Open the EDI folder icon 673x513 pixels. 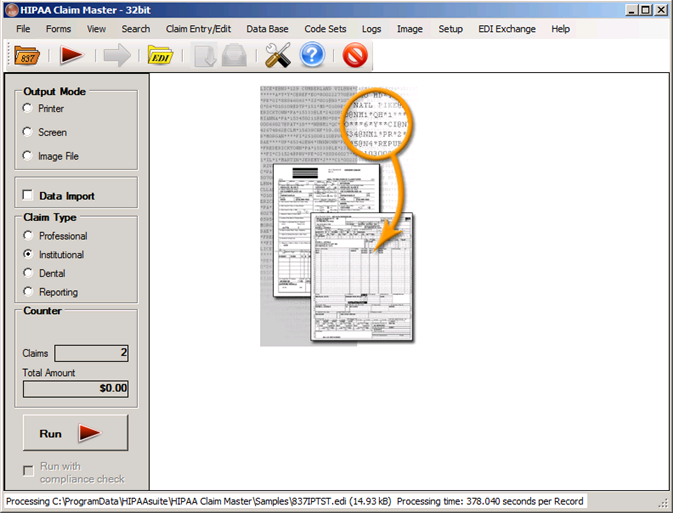pyautogui.click(x=160, y=56)
